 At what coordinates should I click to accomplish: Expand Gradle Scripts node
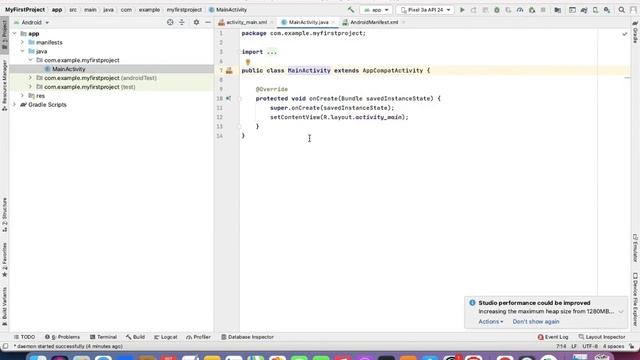click(15, 104)
